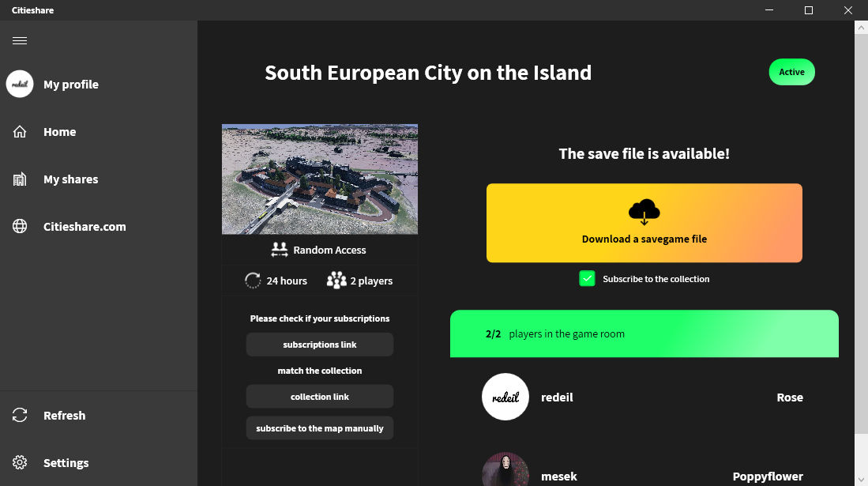Open My shares page
Viewport: 868px width, 486px height.
[99, 179]
